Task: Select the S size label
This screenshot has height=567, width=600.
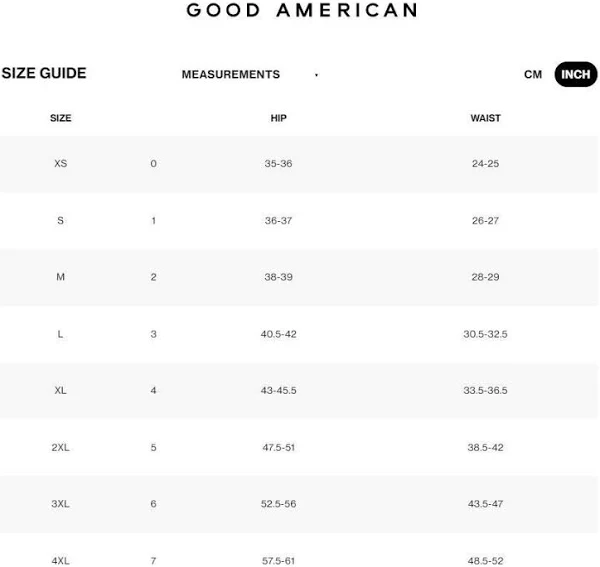Action: click(61, 220)
